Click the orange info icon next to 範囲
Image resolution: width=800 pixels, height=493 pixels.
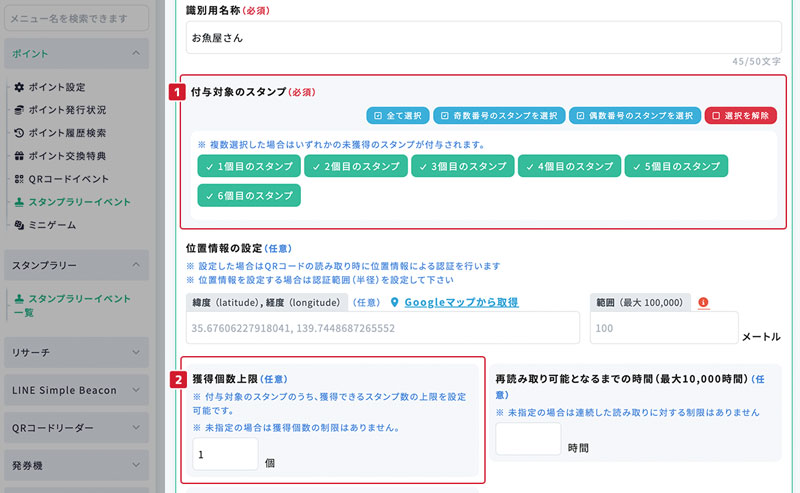(x=703, y=302)
